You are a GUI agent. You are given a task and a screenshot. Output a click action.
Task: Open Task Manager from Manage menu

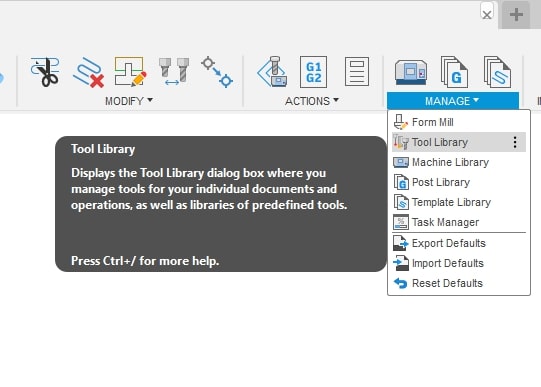[x=459, y=222]
